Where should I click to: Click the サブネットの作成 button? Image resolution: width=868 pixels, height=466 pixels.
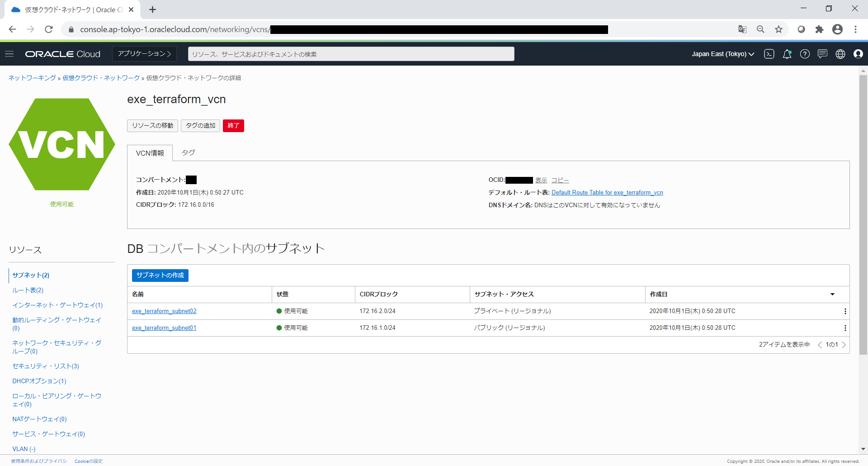[x=160, y=275]
